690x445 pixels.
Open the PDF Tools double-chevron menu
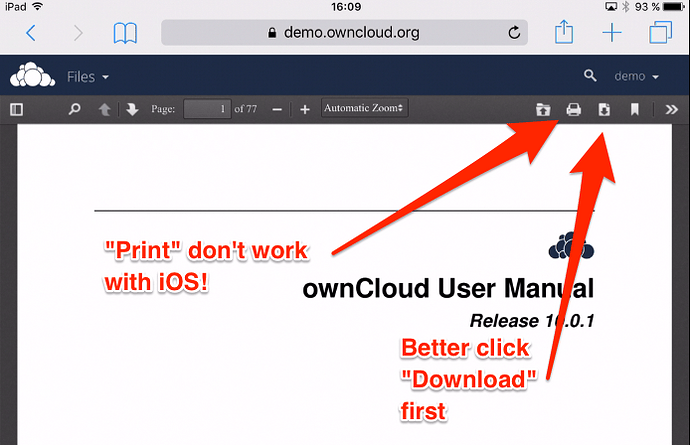coord(672,109)
